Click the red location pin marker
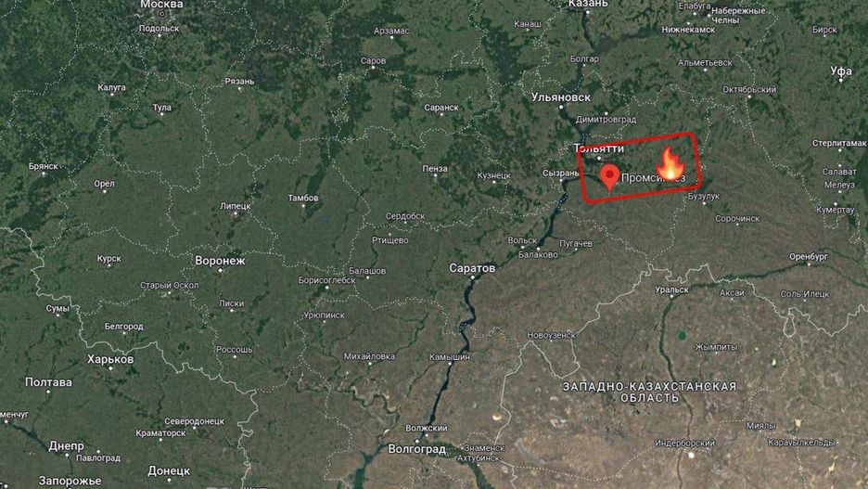 609,177
